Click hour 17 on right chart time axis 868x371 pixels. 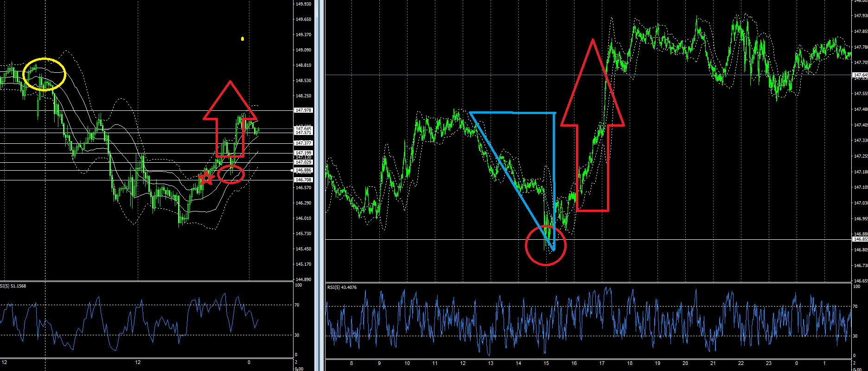click(x=602, y=364)
